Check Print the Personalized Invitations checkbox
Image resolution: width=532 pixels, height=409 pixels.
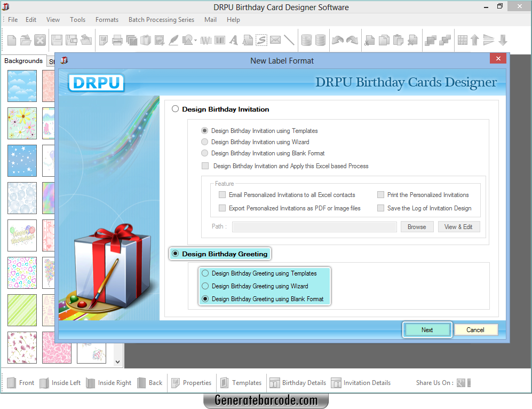coord(380,195)
